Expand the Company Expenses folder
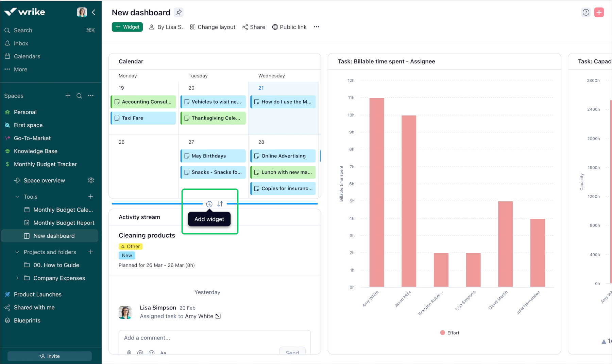This screenshot has height=364, width=612. (17, 278)
